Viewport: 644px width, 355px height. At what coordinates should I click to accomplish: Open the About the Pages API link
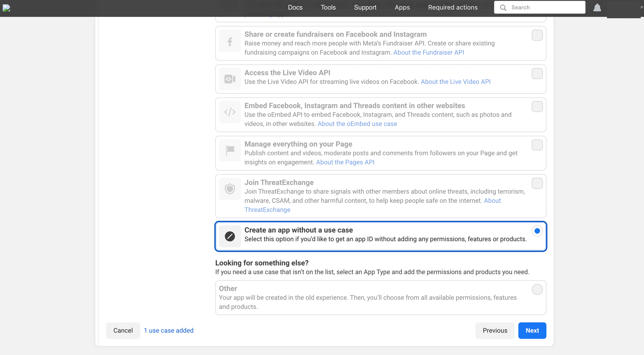345,162
